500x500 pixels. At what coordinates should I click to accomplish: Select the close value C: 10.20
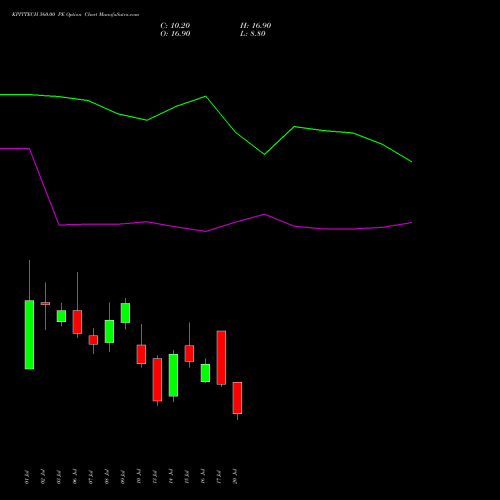(175, 26)
